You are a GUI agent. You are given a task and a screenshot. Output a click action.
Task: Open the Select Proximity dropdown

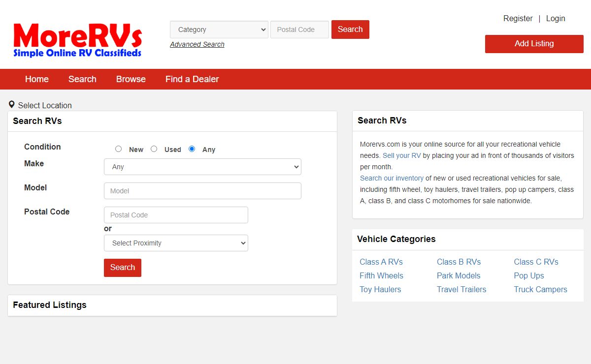click(176, 243)
